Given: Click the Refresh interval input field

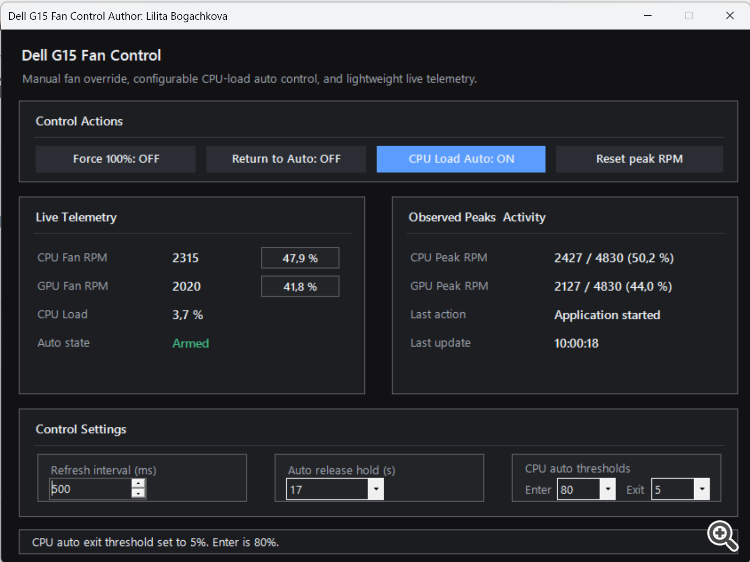Looking at the screenshot, I should (90, 489).
